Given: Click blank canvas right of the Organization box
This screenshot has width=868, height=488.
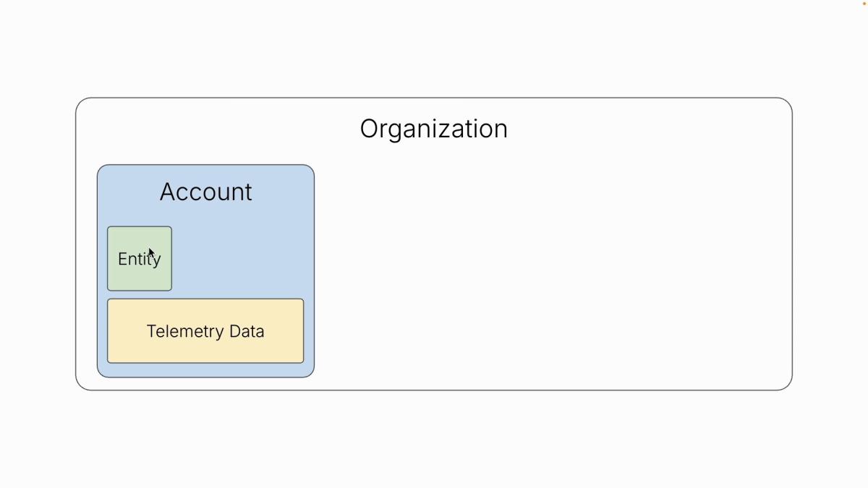Looking at the screenshot, I should coord(830,246).
